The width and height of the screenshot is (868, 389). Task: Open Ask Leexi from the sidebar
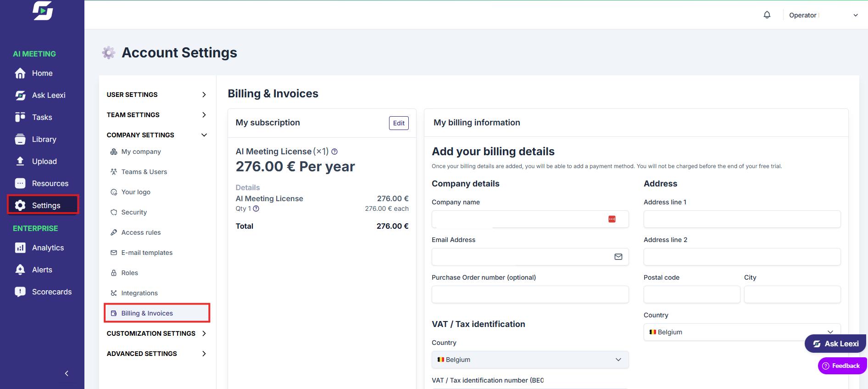40,95
